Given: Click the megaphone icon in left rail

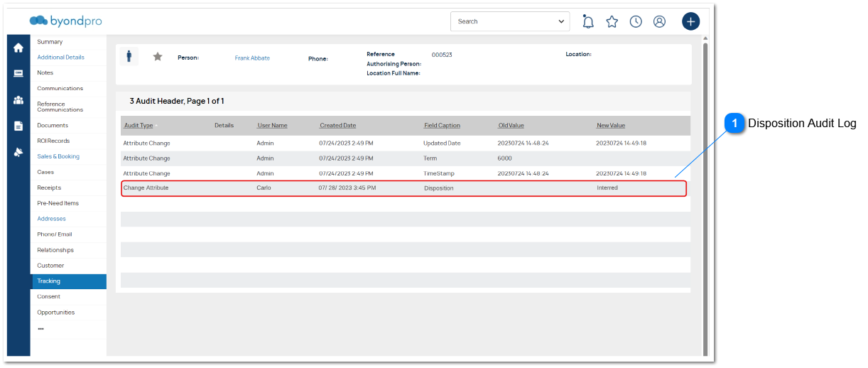Looking at the screenshot, I should [18, 152].
